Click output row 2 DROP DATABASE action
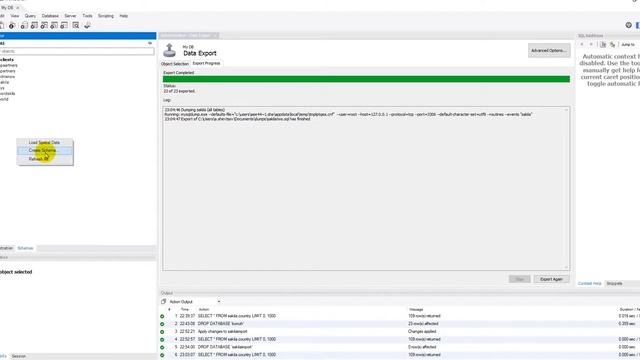Viewport: 640px width, 360px height. pos(400,324)
